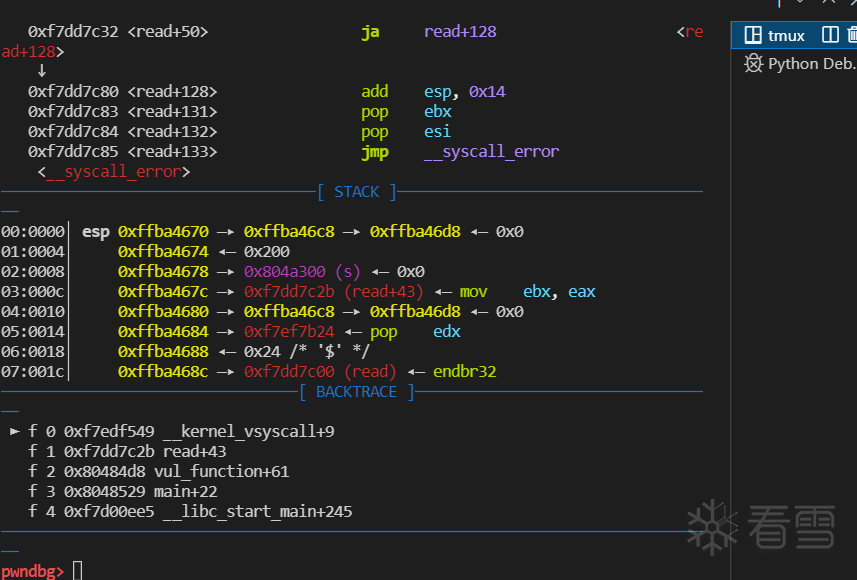Click stack address 0xffba4674
Screen dimensions: 857x580
[x=163, y=251]
